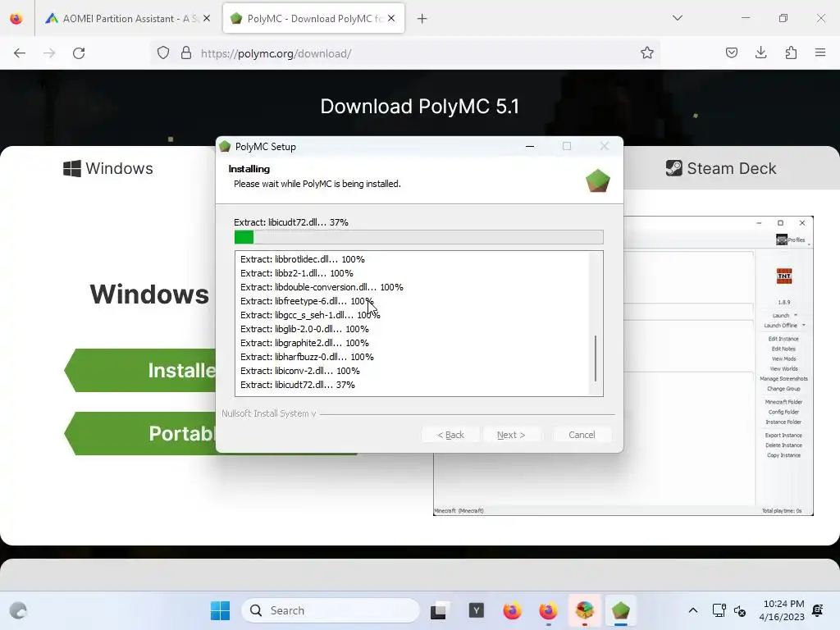This screenshot has width=840, height=630.
Task: Open the muted volume tray icon
Action: tap(740, 610)
